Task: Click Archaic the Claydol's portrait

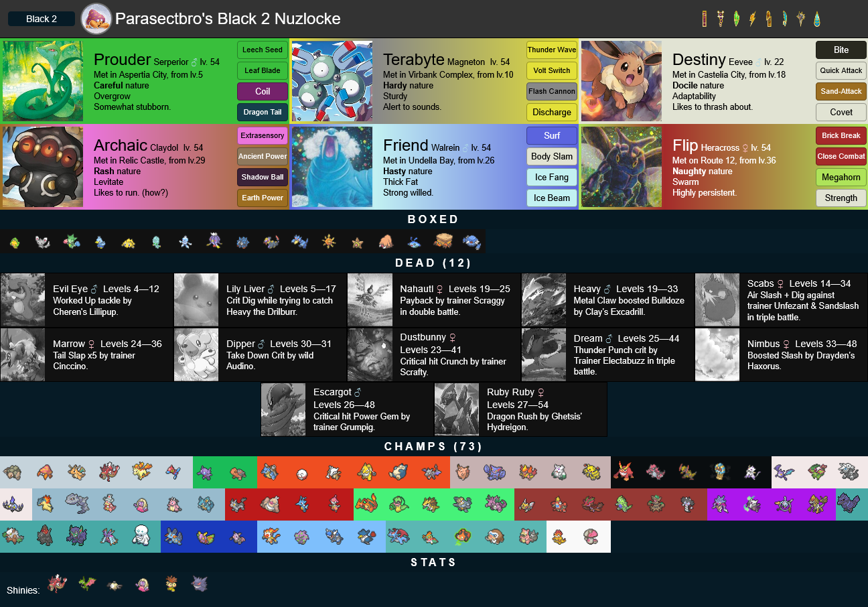Action: (43, 167)
